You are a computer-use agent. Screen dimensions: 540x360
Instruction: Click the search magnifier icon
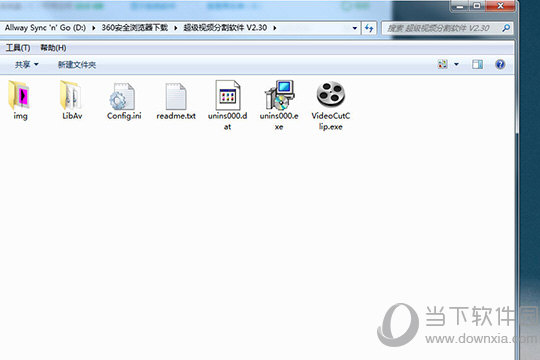(506, 28)
